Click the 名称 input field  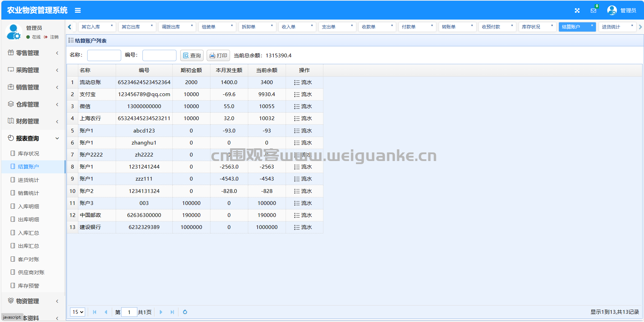(104, 56)
